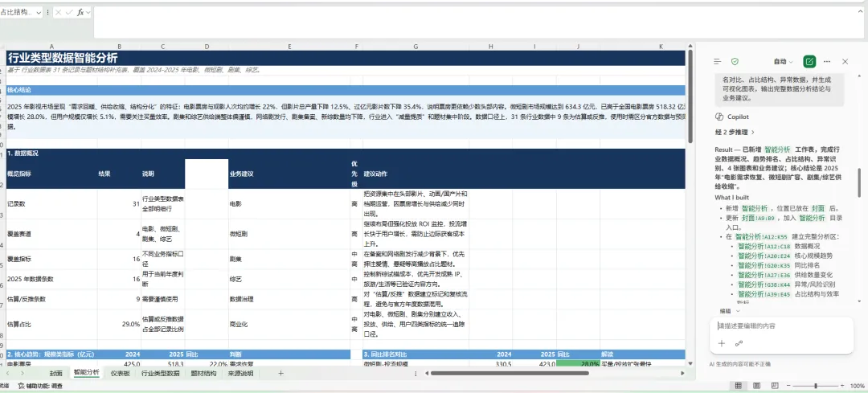Select column header K
The image size is (868, 393).
(661, 47)
